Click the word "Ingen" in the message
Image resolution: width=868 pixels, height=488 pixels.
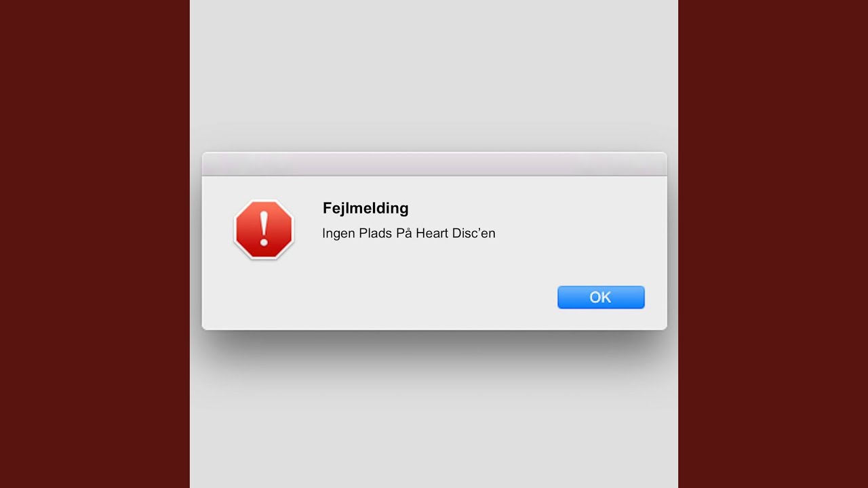click(x=338, y=234)
